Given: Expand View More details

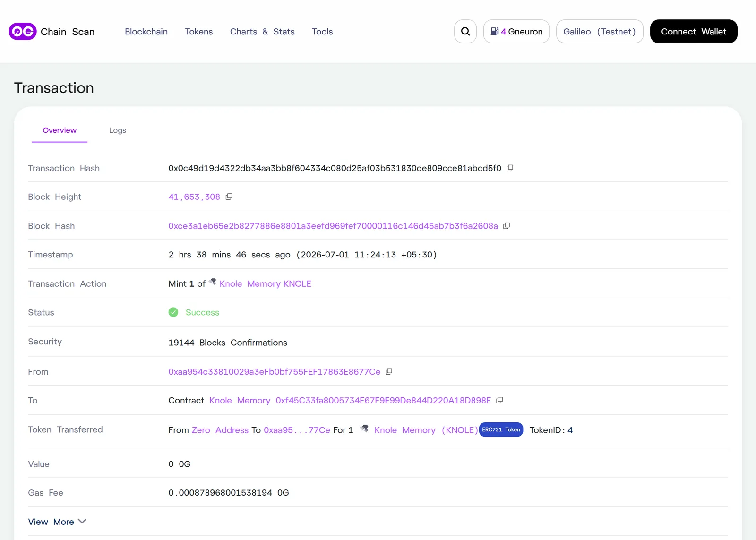Looking at the screenshot, I should pos(57,522).
